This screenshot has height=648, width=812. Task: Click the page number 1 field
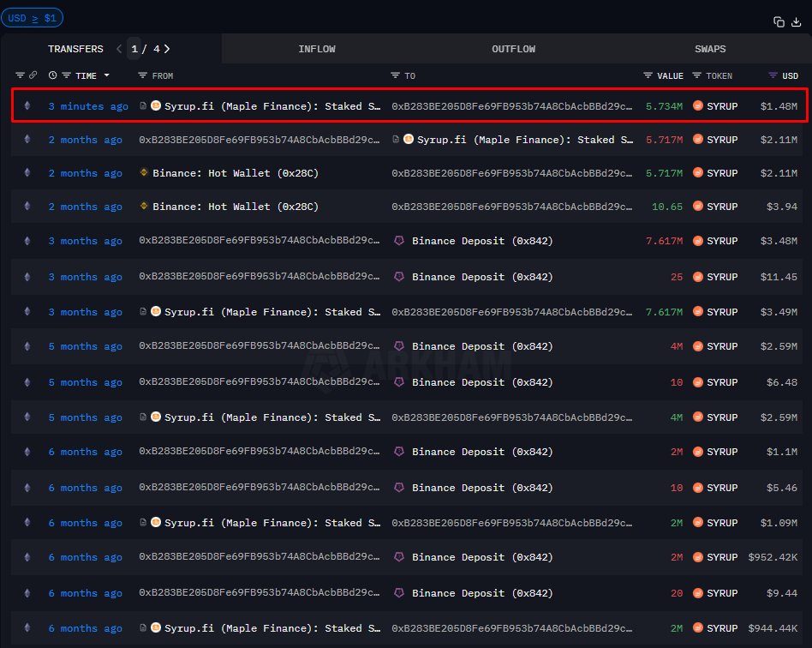(x=134, y=49)
